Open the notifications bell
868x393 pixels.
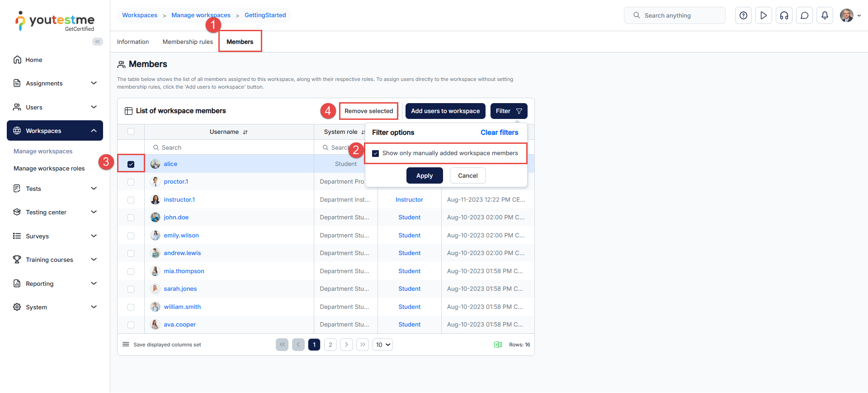[x=825, y=15]
